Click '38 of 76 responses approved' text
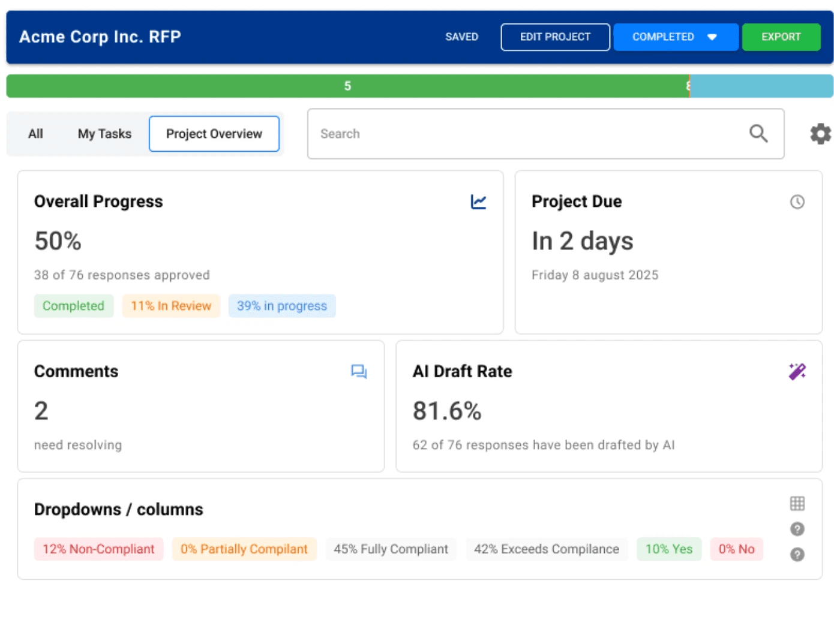Viewport: 834px width, 644px height. click(x=122, y=275)
